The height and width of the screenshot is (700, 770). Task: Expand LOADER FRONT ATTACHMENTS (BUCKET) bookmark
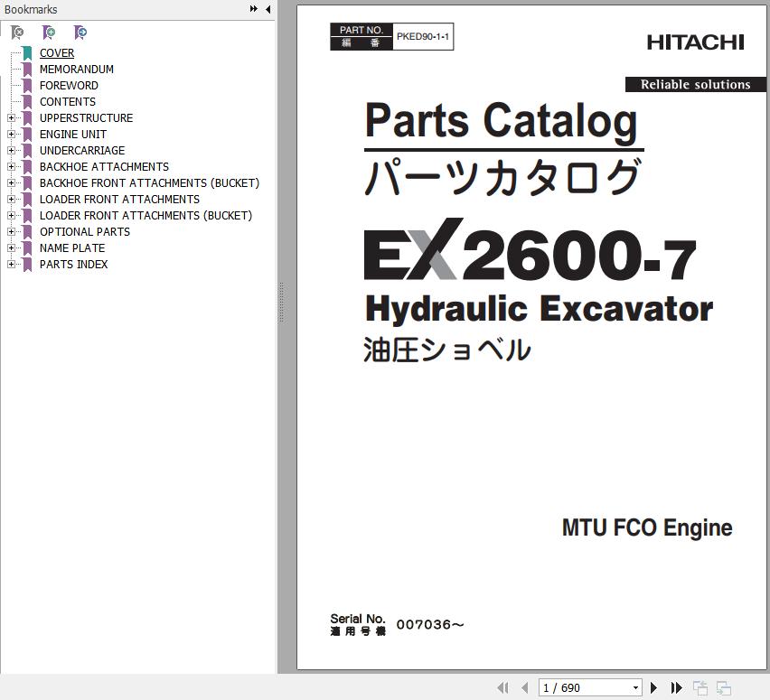11,216
